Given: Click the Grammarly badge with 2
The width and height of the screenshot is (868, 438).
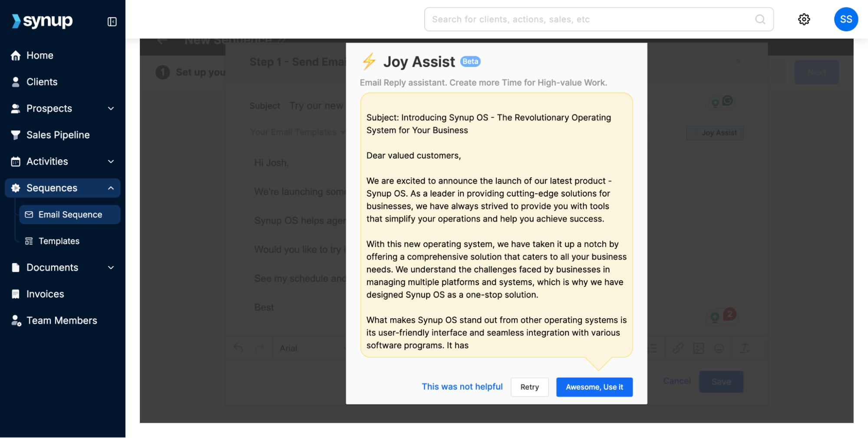Looking at the screenshot, I should click(x=729, y=313).
